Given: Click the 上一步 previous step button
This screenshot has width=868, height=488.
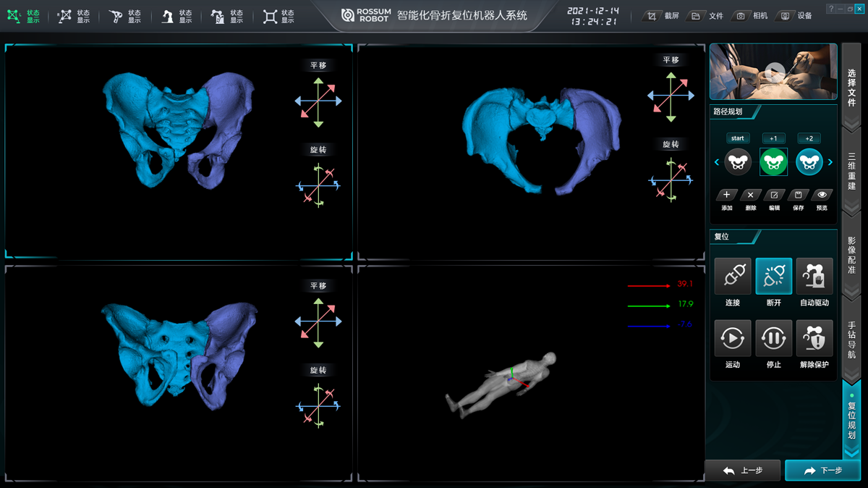Looking at the screenshot, I should [x=743, y=471].
